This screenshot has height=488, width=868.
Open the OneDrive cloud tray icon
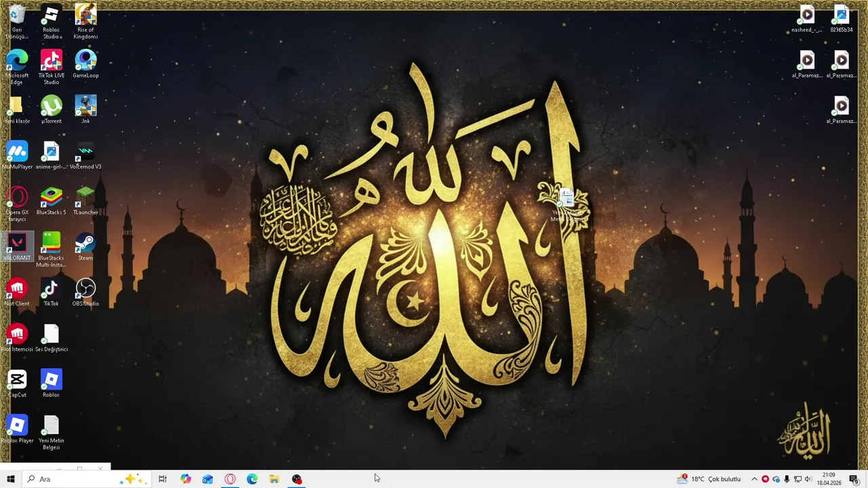coord(776,479)
